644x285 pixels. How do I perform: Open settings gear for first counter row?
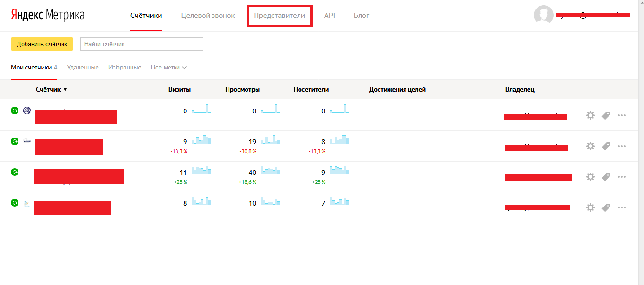(x=590, y=115)
